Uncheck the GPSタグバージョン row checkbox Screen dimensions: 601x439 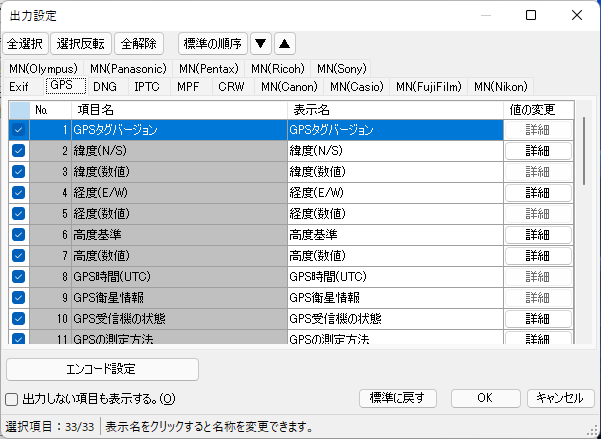(18, 129)
